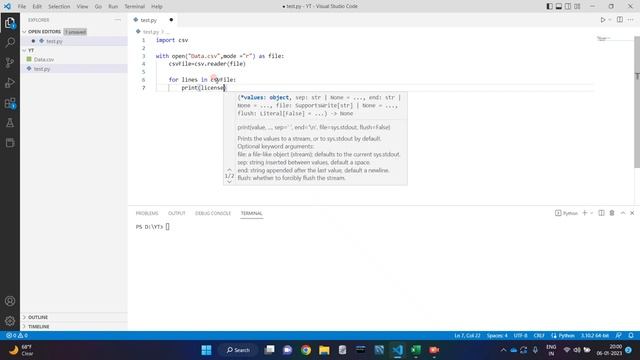Split the terminal panel

[601, 213]
